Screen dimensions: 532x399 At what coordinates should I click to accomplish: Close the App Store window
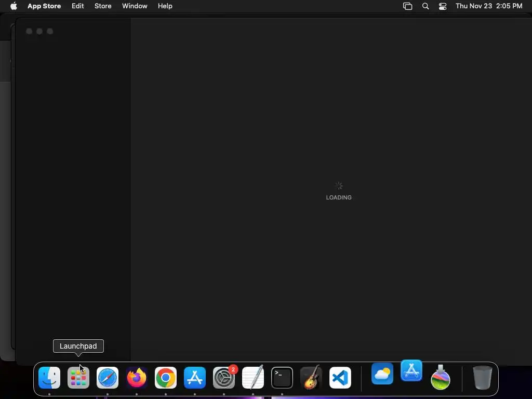pyautogui.click(x=29, y=31)
